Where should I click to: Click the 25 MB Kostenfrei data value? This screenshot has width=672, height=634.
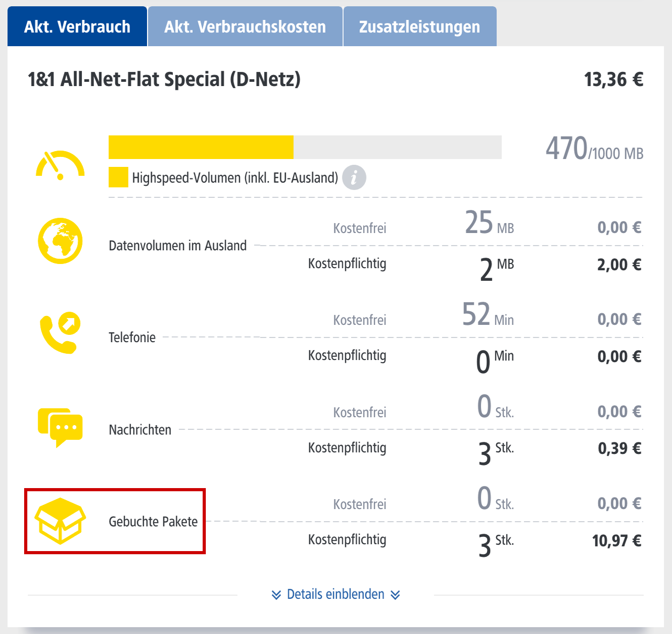(489, 223)
